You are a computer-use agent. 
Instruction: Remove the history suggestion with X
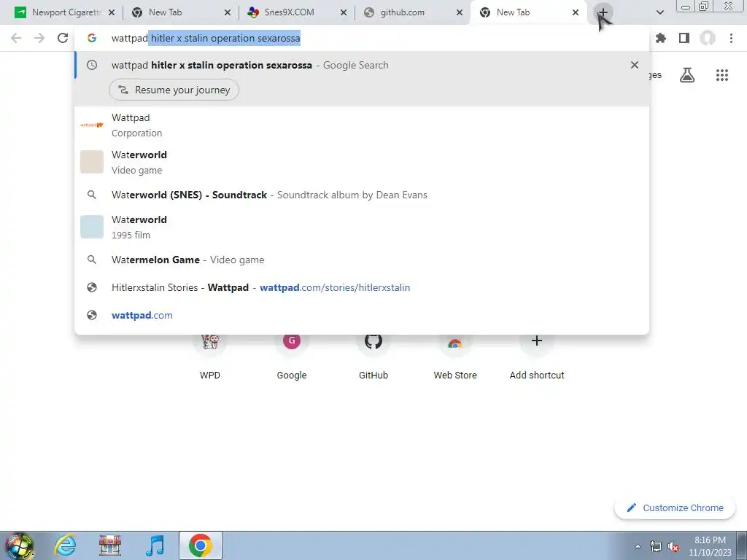634,65
